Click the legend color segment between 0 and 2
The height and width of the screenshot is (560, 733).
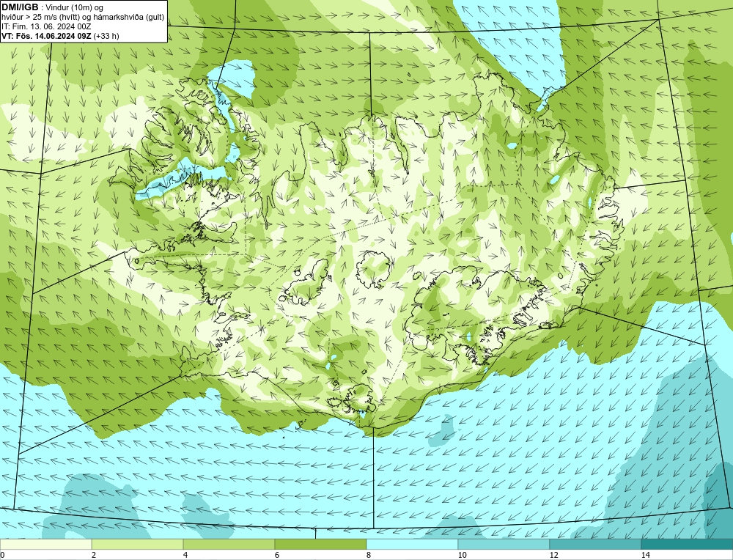45,544
